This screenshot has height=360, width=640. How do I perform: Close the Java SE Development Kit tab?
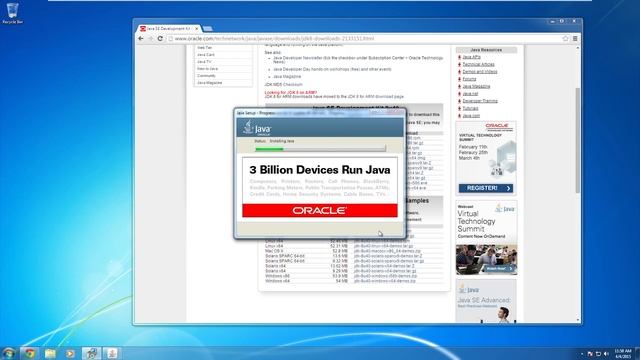point(196,29)
